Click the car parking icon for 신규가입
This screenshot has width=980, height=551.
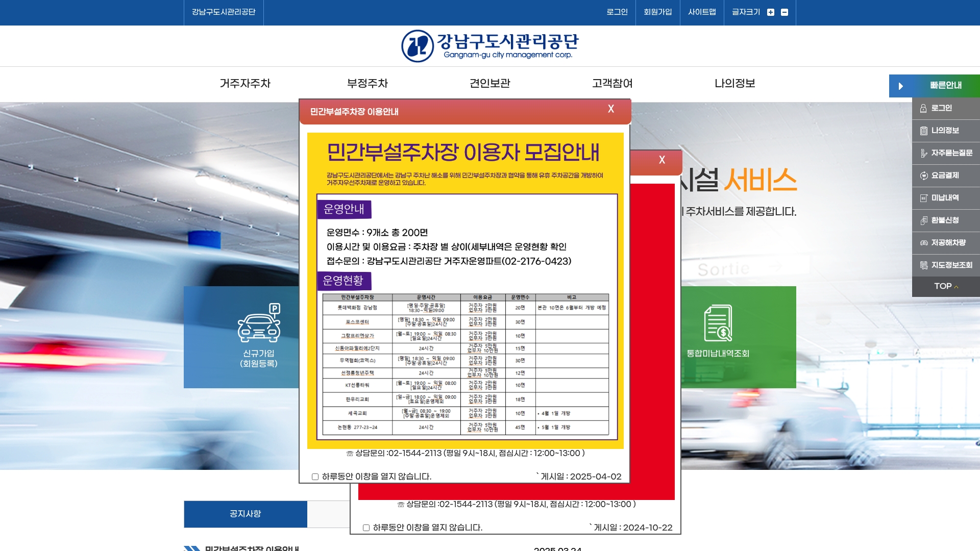tap(259, 322)
